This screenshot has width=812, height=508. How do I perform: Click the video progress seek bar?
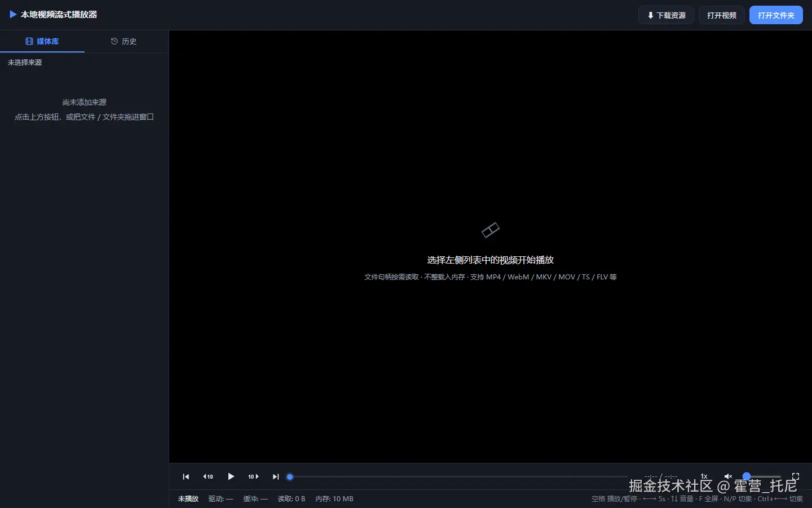[x=458, y=477]
